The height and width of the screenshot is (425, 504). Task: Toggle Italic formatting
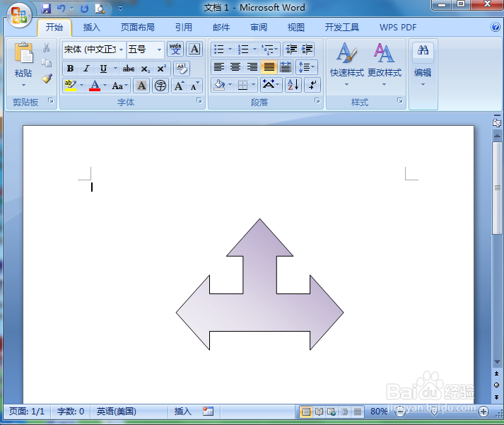pos(86,69)
